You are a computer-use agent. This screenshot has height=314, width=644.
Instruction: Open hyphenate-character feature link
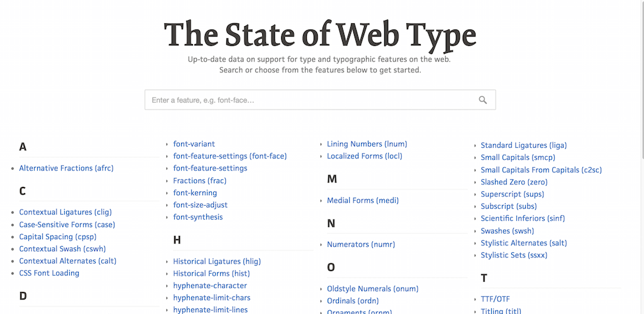click(x=210, y=286)
